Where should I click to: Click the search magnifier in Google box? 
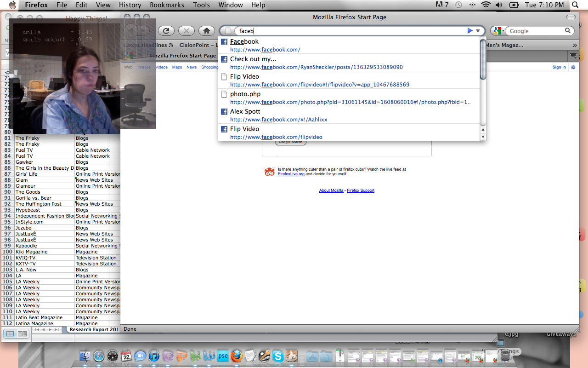568,31
